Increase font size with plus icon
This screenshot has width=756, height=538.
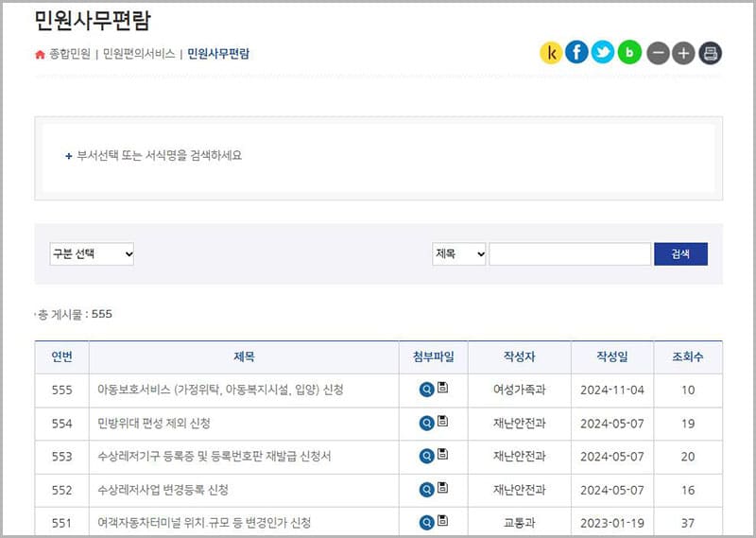[683, 53]
